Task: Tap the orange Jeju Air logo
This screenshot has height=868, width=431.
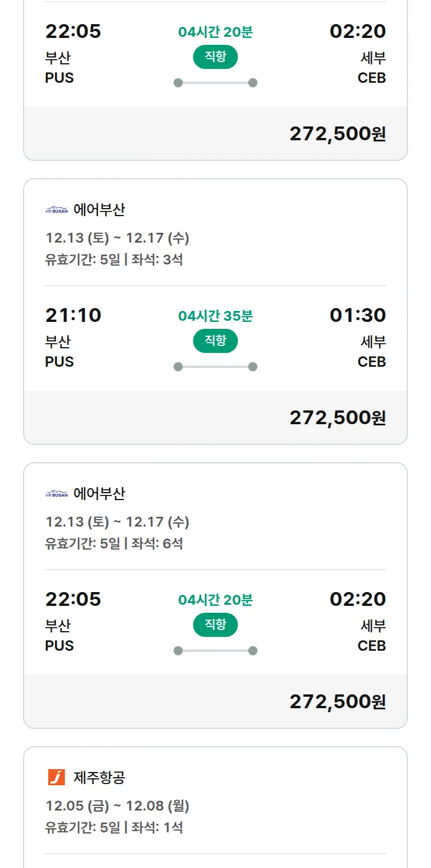Action: pos(56,778)
